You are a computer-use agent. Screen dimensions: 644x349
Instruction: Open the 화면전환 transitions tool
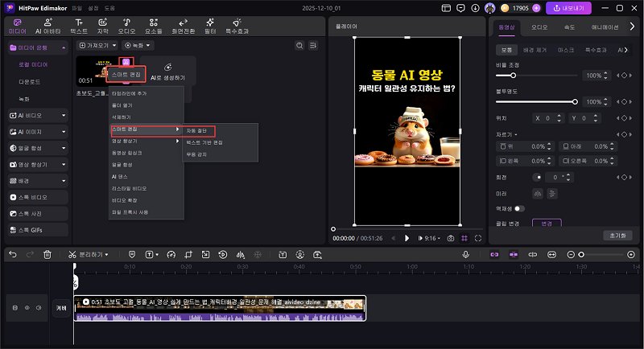click(184, 27)
